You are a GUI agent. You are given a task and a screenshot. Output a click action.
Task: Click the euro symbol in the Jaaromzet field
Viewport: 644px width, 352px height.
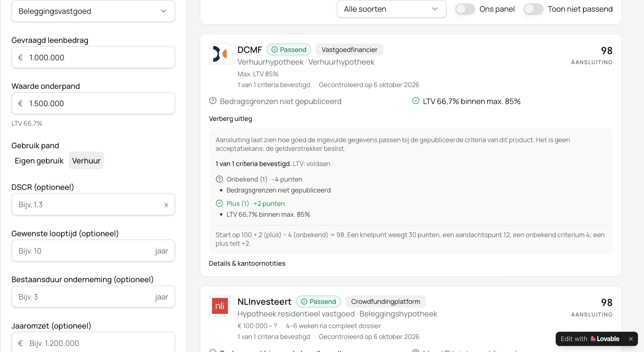pyautogui.click(x=20, y=343)
